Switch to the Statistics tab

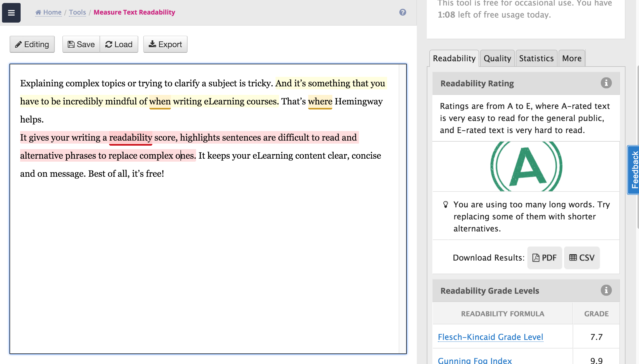(536, 58)
